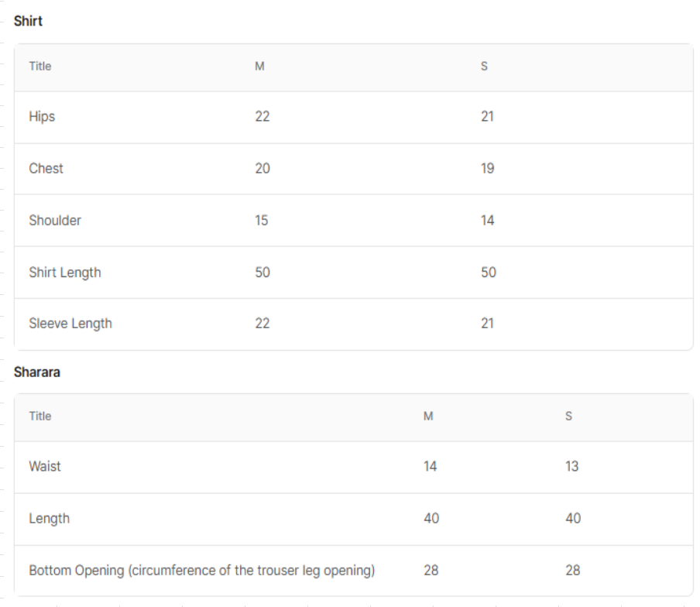The width and height of the screenshot is (700, 607).
Task: Click Waist M value 14
Action: click(431, 466)
